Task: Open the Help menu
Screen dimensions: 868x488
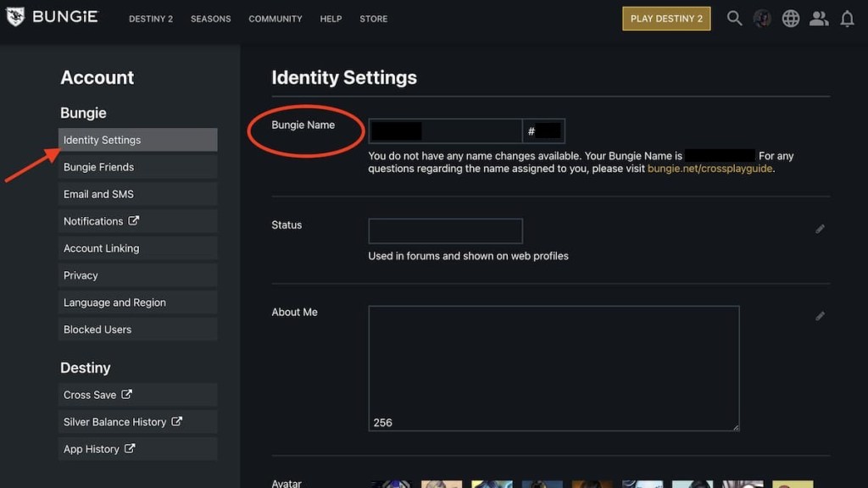Action: click(331, 19)
